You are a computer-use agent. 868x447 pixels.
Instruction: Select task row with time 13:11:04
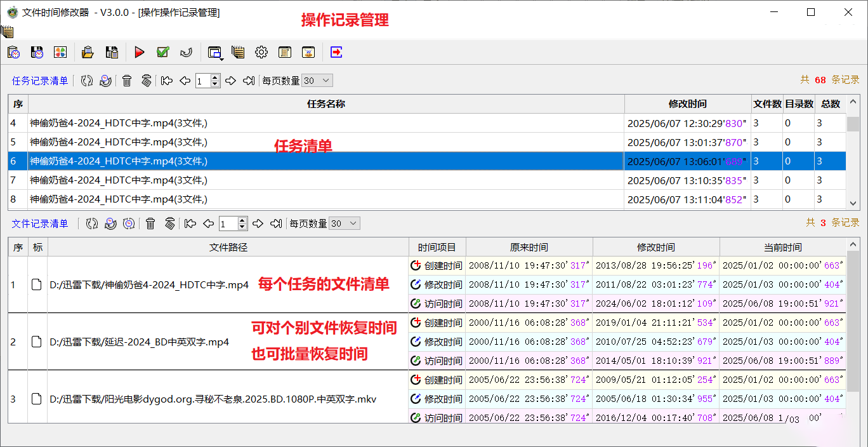click(427, 199)
